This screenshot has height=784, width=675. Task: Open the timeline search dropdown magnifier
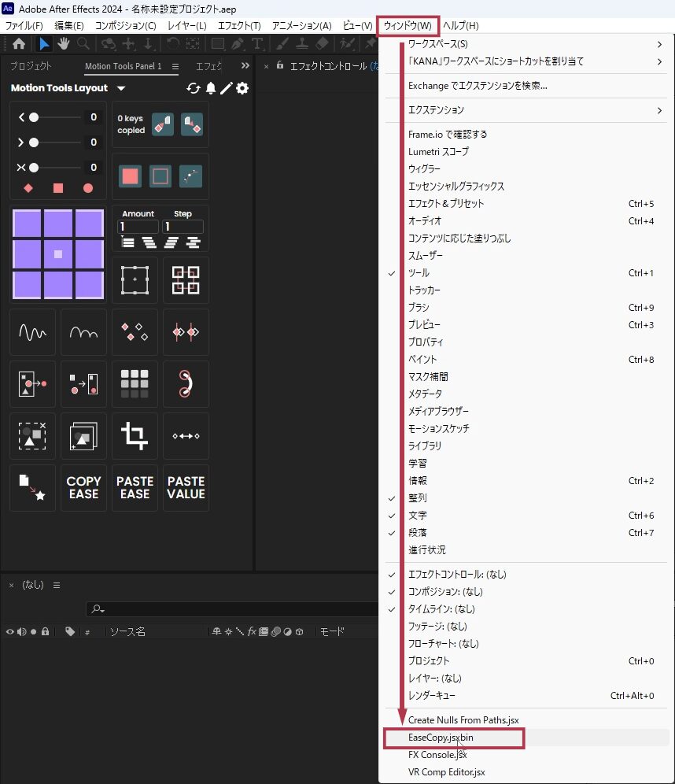(x=98, y=609)
